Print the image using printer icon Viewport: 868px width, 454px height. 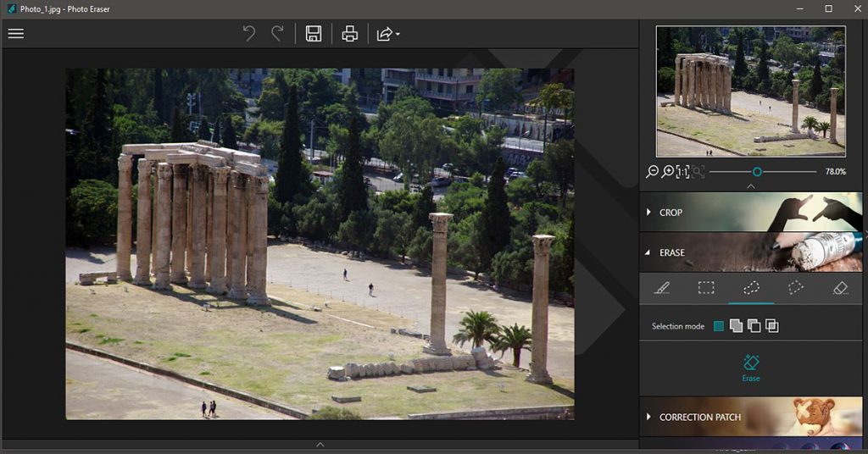click(x=349, y=34)
